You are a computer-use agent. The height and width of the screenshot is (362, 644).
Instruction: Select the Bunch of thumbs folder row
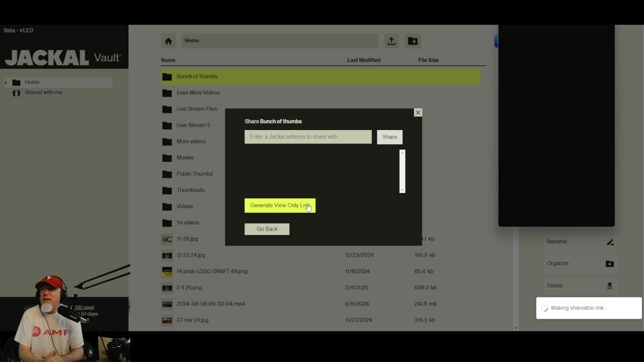point(320,76)
